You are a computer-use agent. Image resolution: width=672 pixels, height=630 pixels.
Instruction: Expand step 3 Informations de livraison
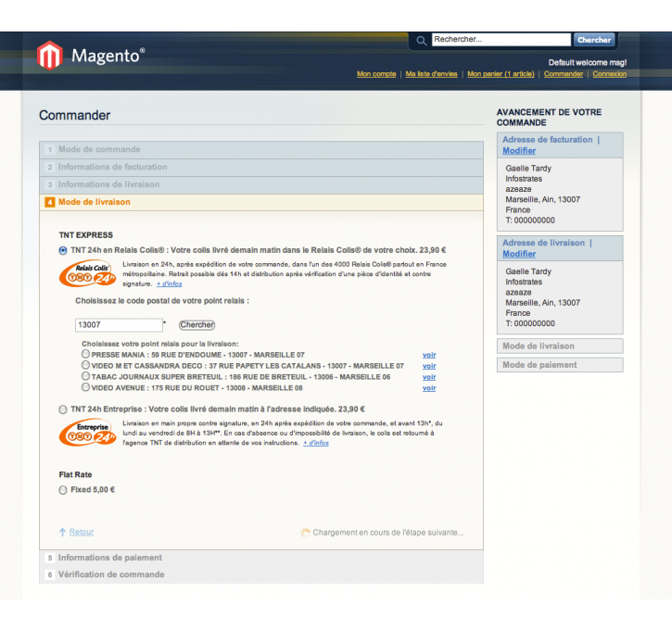(261, 184)
